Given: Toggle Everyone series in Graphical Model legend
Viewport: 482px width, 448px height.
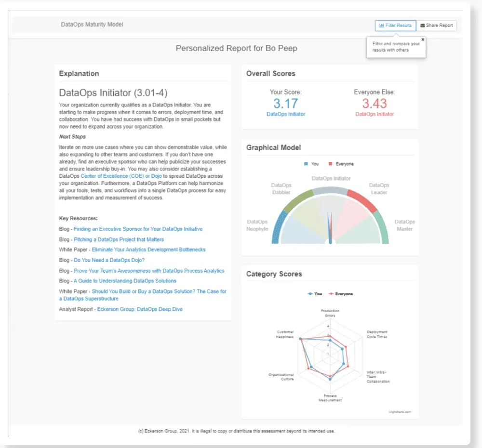Looking at the screenshot, I should click(341, 164).
